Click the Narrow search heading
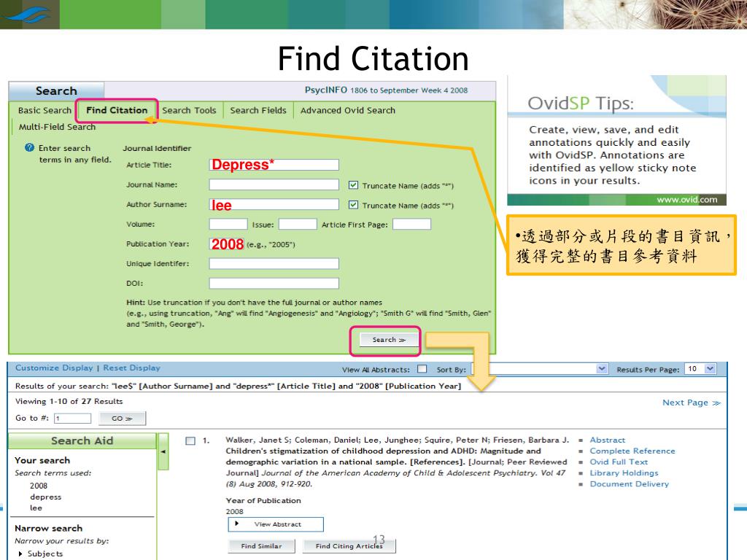 tap(49, 528)
